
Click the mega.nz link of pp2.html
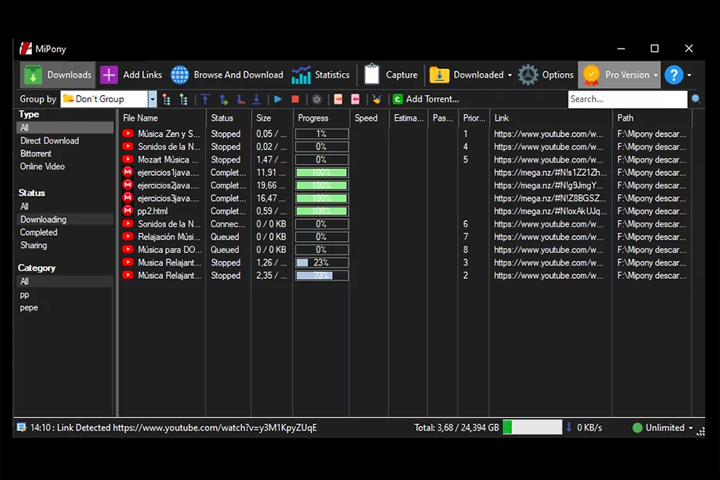(550, 211)
